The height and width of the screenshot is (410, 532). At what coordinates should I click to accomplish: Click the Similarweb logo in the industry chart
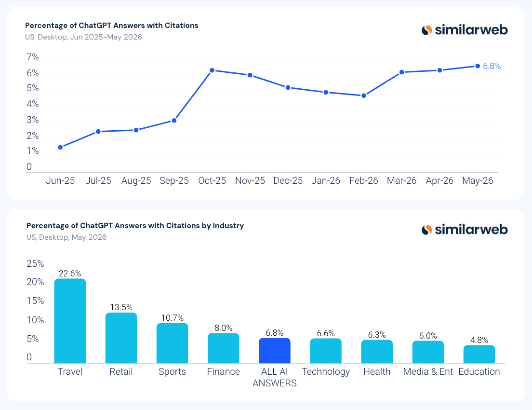pyautogui.click(x=465, y=230)
